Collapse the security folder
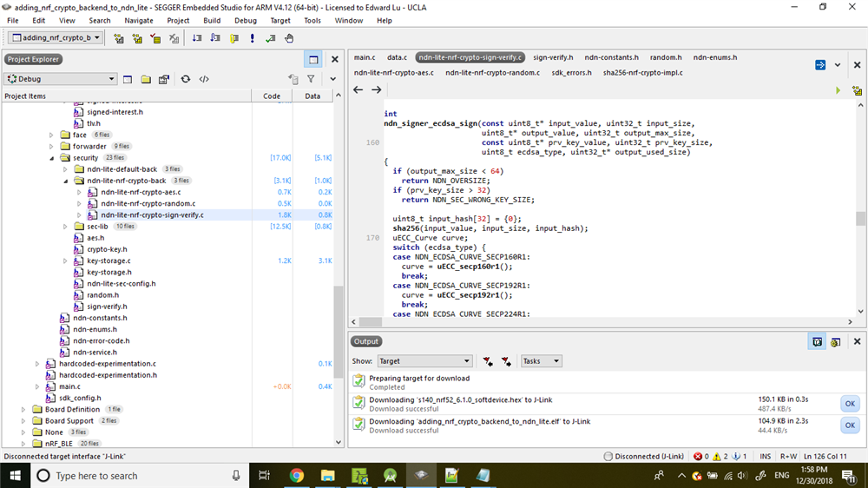 click(51, 158)
